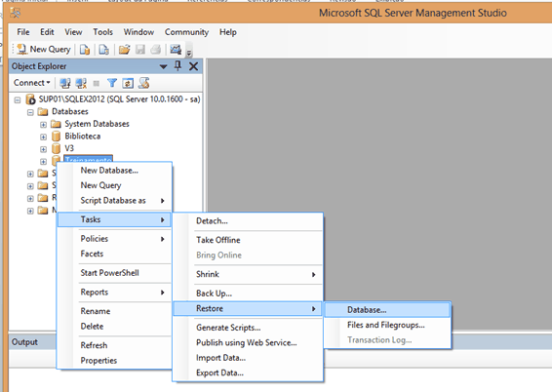Click the Refresh icon in Object Explorer toolbar
The width and height of the screenshot is (552, 392).
point(128,83)
